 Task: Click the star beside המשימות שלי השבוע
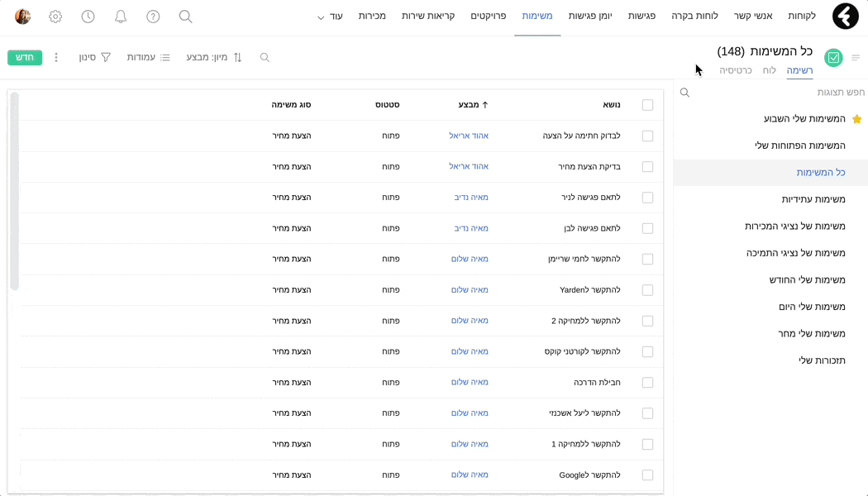[856, 119]
